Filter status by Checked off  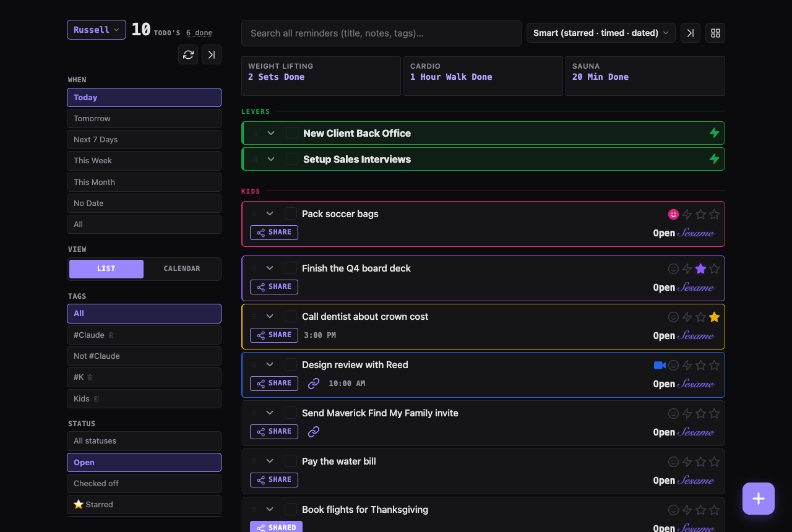coord(144,483)
